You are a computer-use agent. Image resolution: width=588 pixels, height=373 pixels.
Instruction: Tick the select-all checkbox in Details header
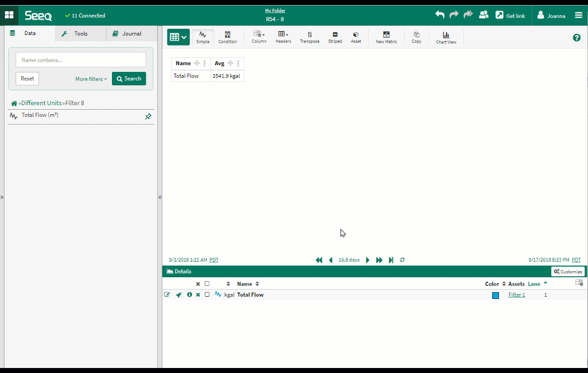point(207,284)
